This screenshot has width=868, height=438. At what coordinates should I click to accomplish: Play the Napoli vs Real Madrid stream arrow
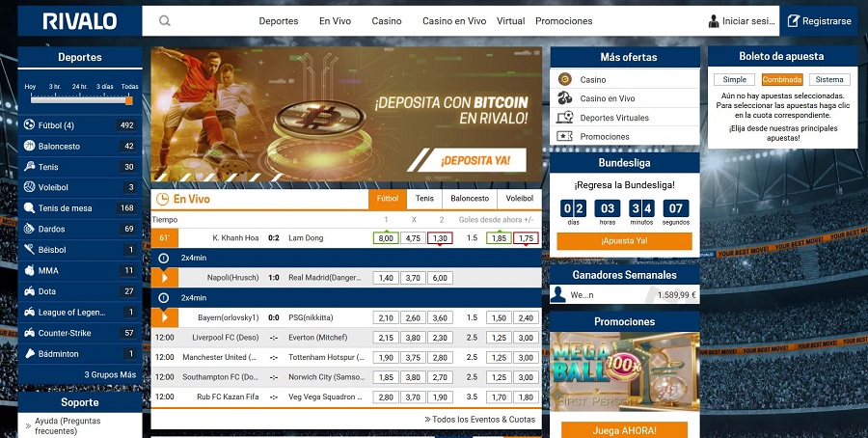164,278
